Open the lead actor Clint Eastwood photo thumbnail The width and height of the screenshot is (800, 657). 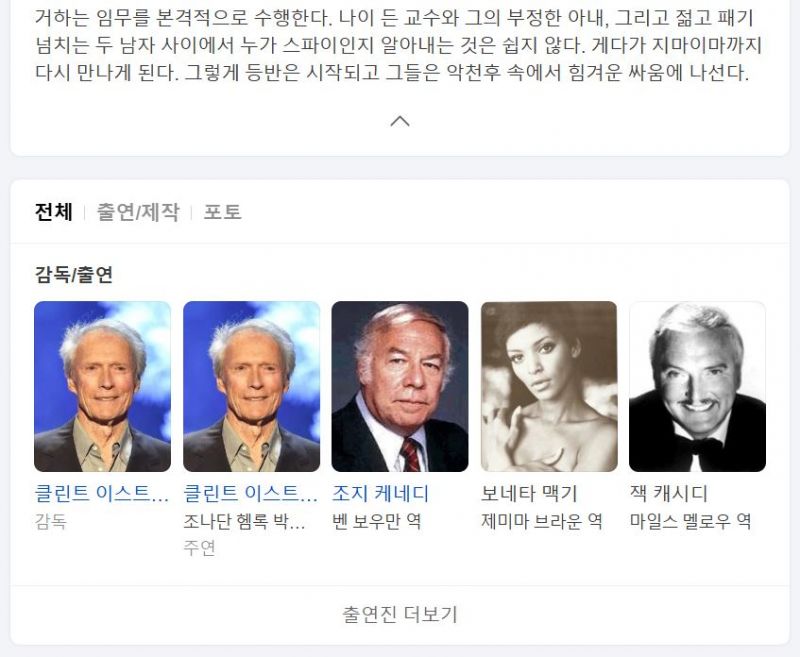[x=252, y=386]
